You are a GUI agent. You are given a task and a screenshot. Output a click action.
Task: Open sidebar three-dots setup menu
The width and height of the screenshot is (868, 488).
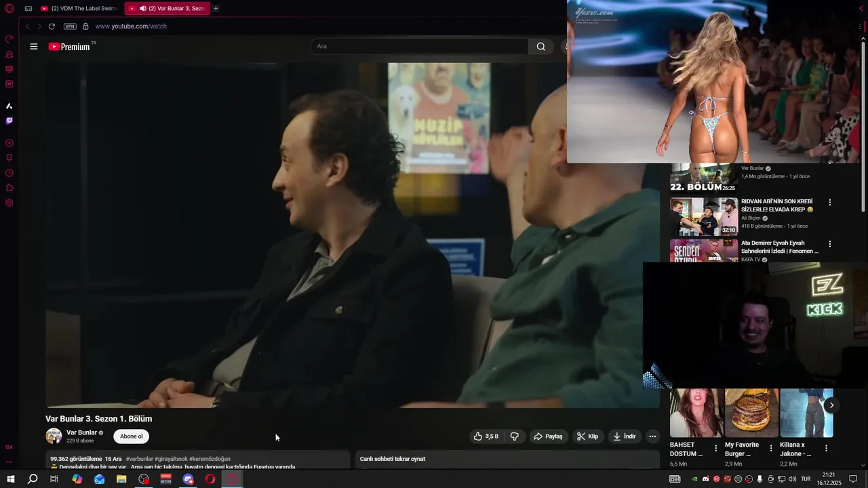[x=9, y=462]
